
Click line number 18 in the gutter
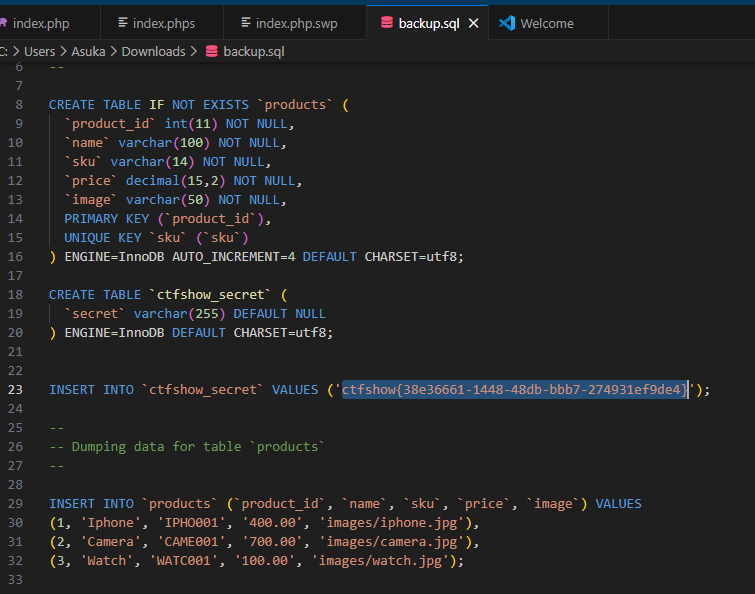point(15,294)
